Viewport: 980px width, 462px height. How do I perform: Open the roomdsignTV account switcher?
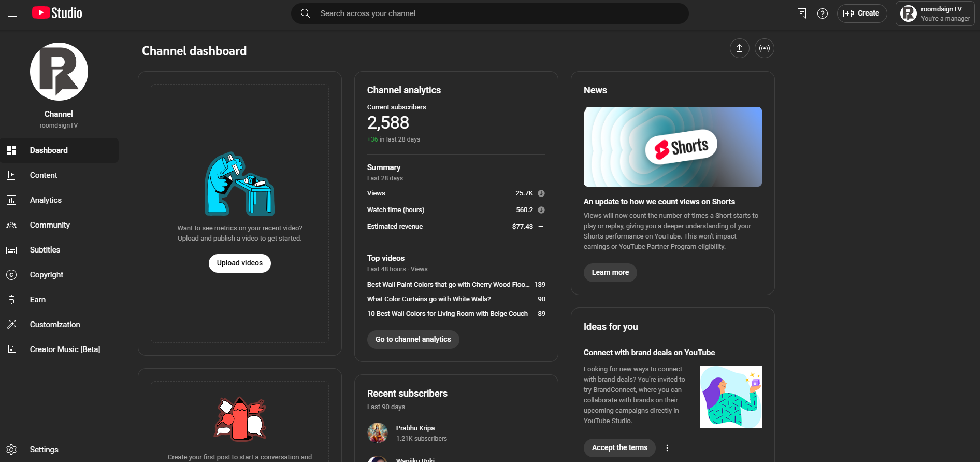click(935, 13)
